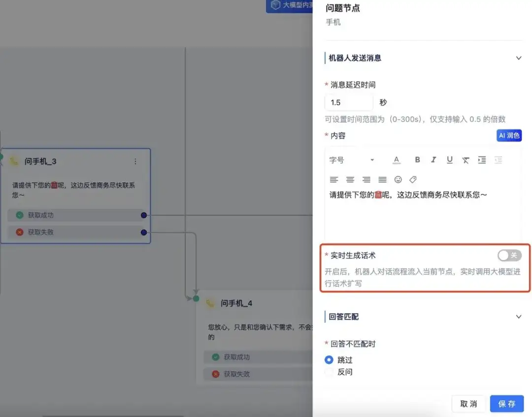Toggle bold formatting in content editor
This screenshot has height=417, width=532.
(x=417, y=160)
